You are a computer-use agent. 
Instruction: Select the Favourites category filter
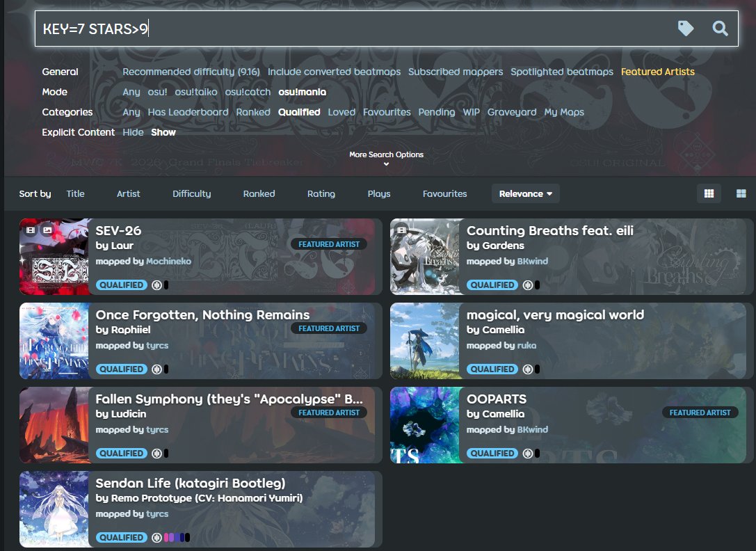(387, 112)
